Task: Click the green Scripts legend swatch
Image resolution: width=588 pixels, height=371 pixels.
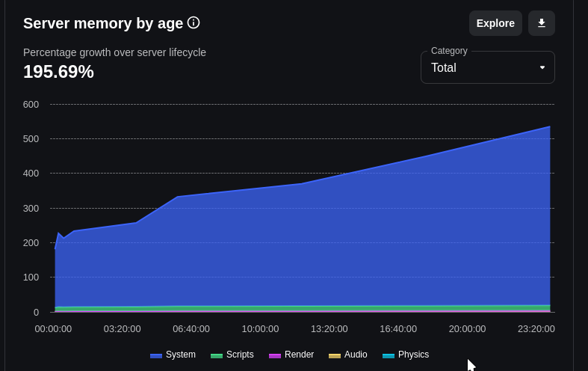Action: click(217, 355)
